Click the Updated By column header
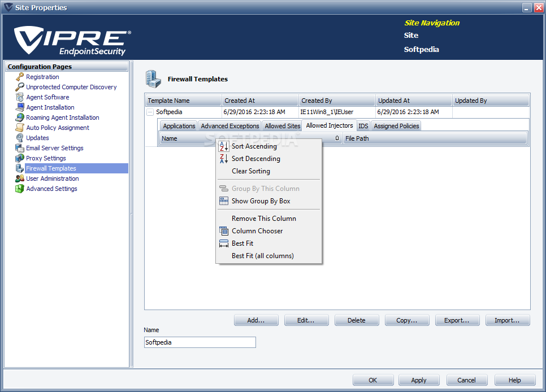546x392 pixels. tap(491, 101)
